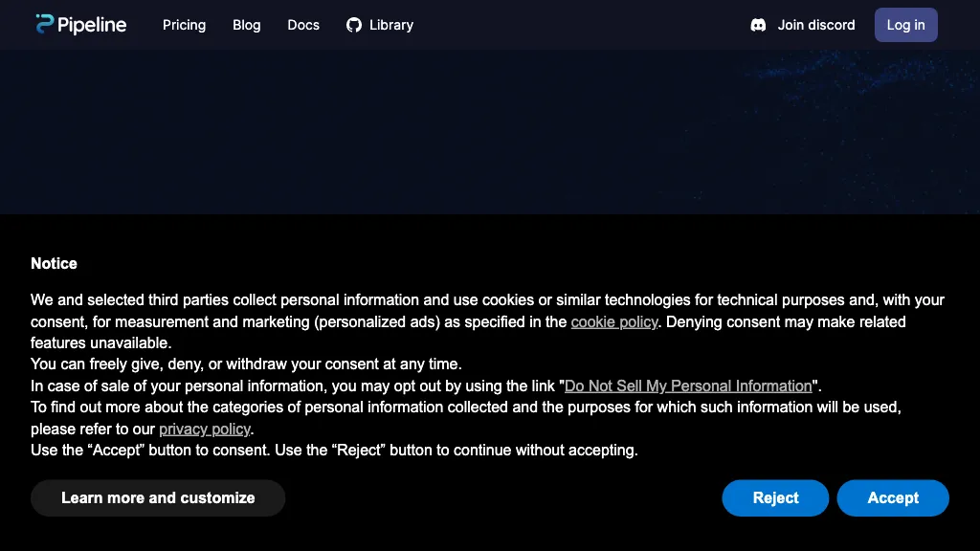Click the Notice heading in cookie banner

click(x=54, y=263)
